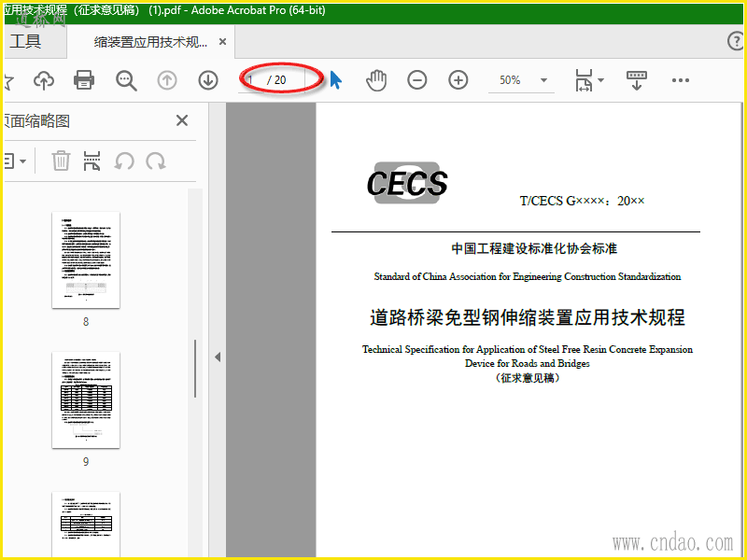
Task: Click the thumbnail label number 8
Action: click(x=86, y=322)
